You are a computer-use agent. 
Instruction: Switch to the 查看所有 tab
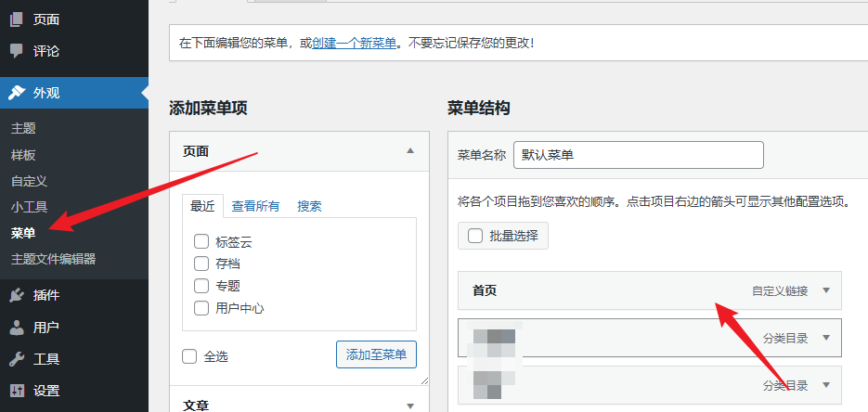pyautogui.click(x=255, y=206)
